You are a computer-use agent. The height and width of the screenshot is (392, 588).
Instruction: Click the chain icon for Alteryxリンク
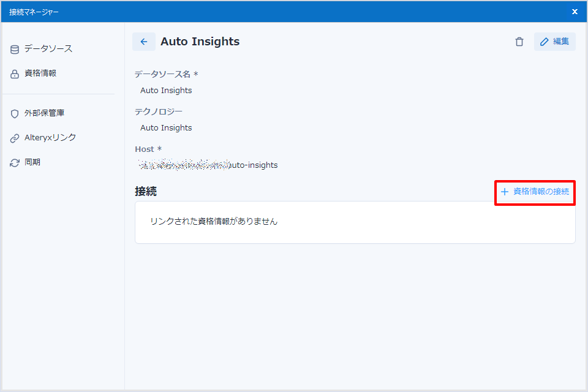pos(15,138)
